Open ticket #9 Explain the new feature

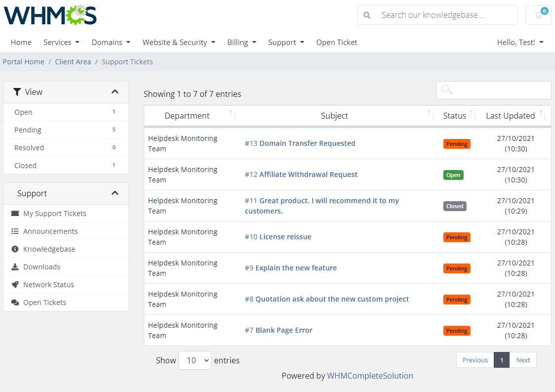pyautogui.click(x=291, y=268)
